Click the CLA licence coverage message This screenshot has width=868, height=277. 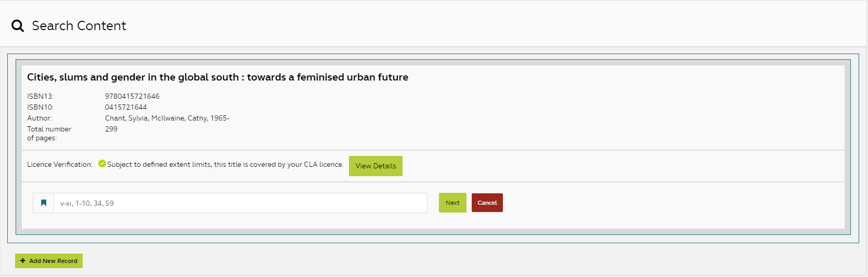pyautogui.click(x=225, y=164)
